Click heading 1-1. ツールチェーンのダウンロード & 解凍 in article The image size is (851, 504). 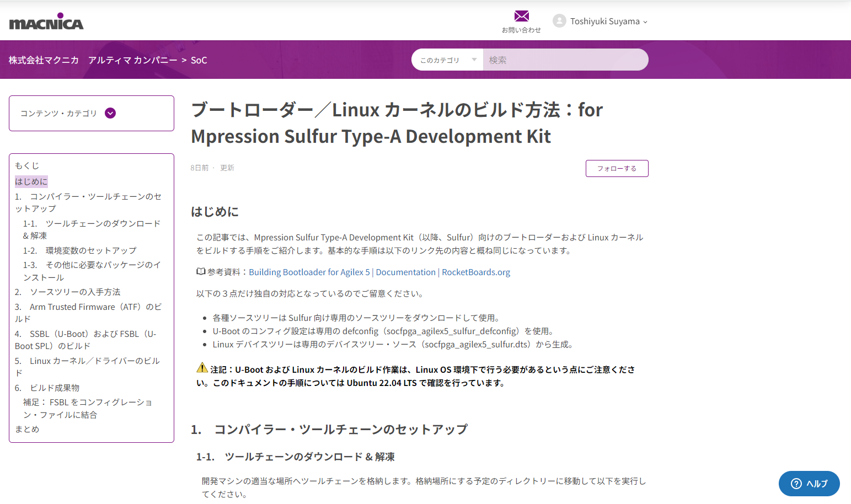tap(296, 457)
